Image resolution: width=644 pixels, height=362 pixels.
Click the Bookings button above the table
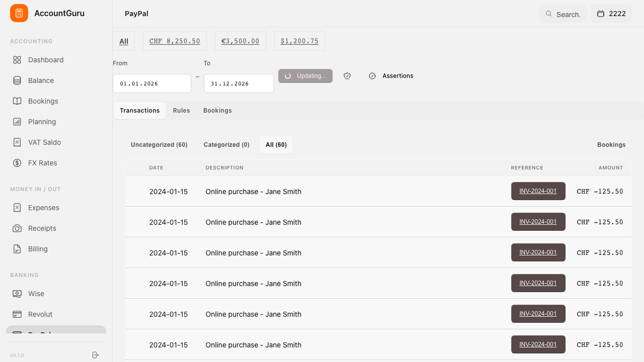[x=611, y=145]
